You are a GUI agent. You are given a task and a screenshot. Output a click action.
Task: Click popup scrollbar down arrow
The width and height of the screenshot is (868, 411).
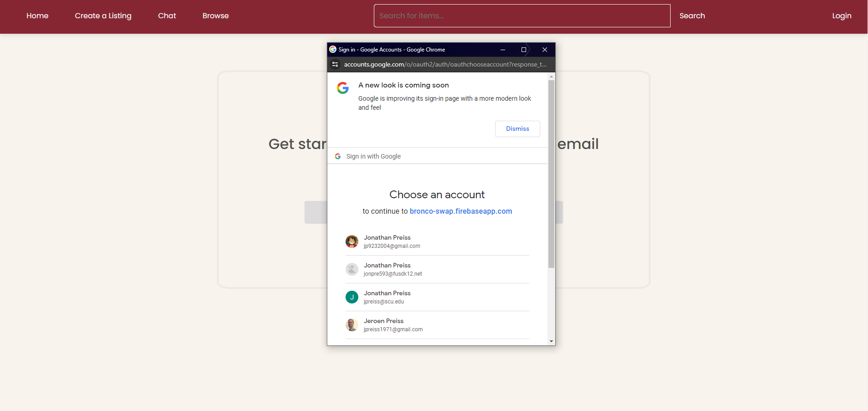click(551, 341)
